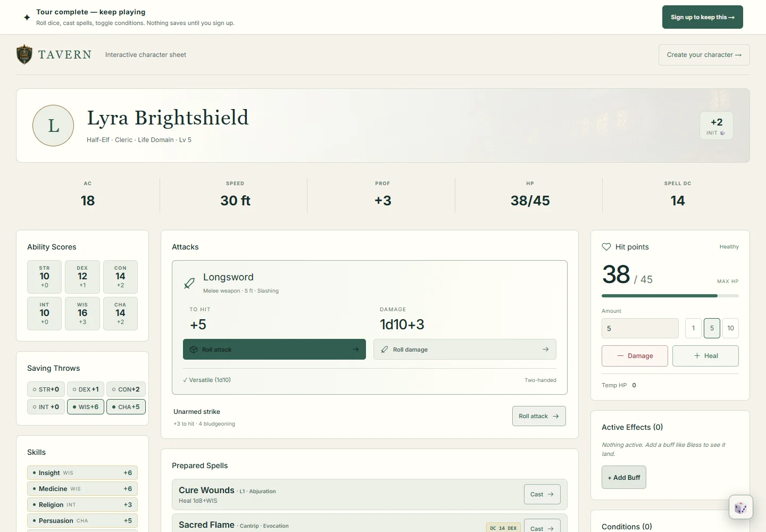
Task: Toggle the Versatile (1d10) option
Action: [207, 380]
